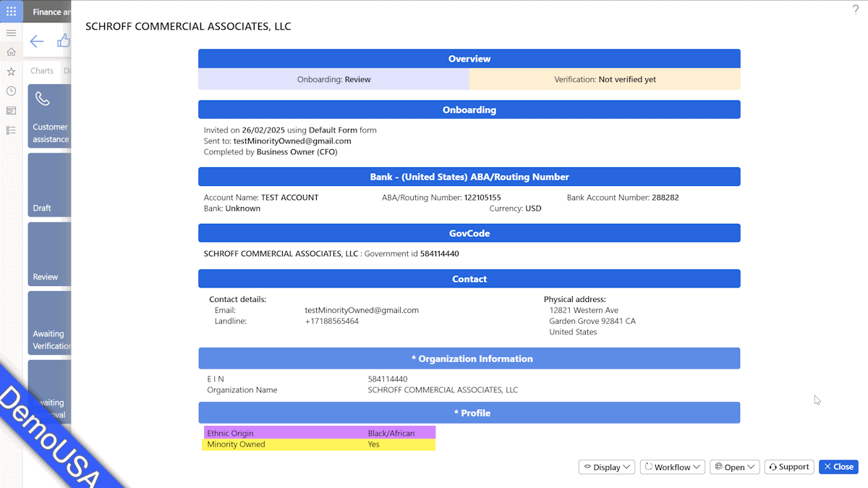Click Organization Name SCHROFF COMMERCIAL ASSOCIATES value

(x=443, y=390)
